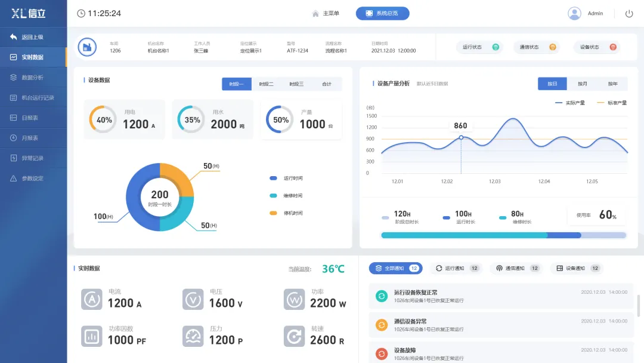The width and height of the screenshot is (644, 363).
Task: Select the 时段二 period tab
Action: point(267,84)
